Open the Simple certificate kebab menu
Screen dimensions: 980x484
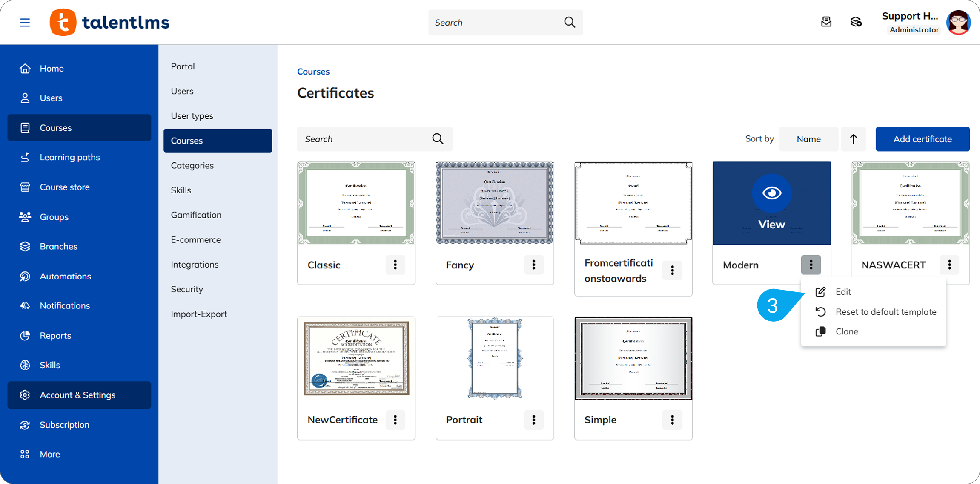tap(672, 420)
